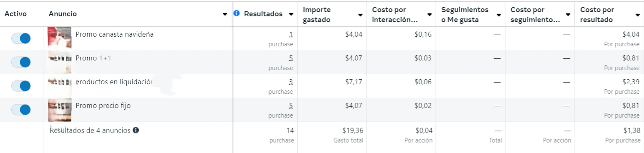Toggle off the Promo 1+1 ad
Viewport: 644px width, 153px height.
(21, 62)
